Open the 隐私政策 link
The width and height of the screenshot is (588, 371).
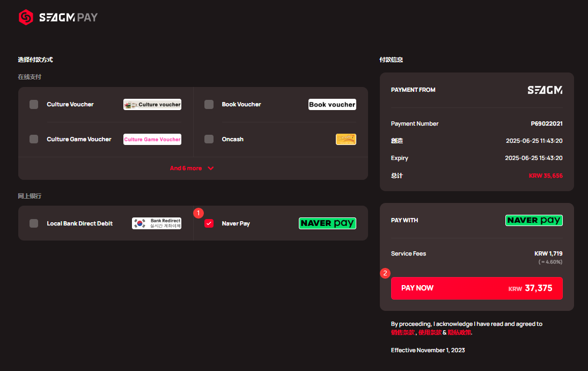point(459,332)
